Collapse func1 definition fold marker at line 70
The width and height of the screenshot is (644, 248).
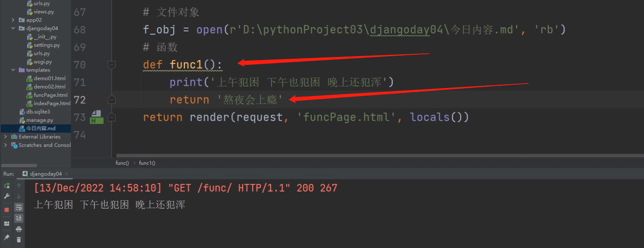tap(112, 65)
